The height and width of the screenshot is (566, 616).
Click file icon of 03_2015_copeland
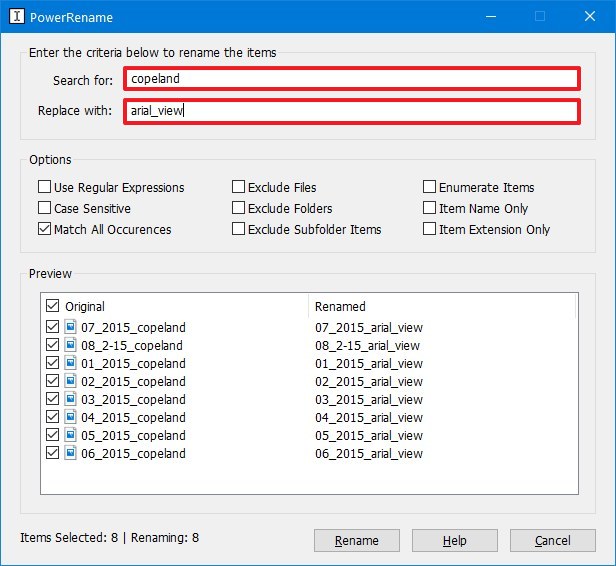70,399
